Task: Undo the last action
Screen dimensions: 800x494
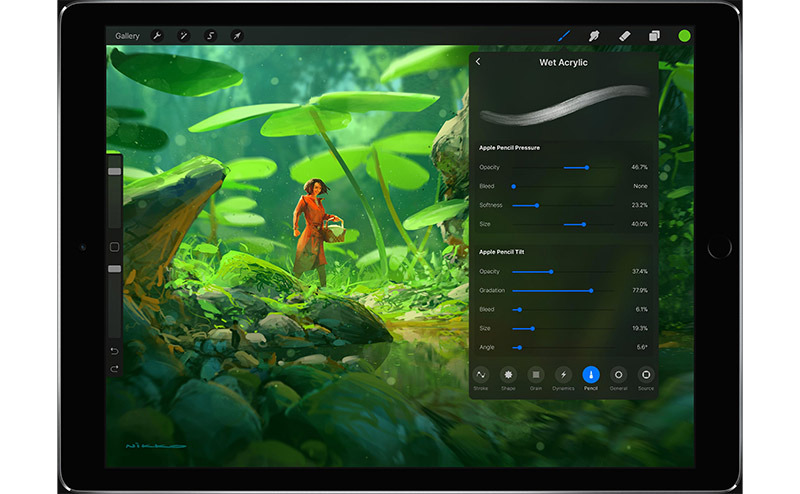Action: (x=114, y=351)
